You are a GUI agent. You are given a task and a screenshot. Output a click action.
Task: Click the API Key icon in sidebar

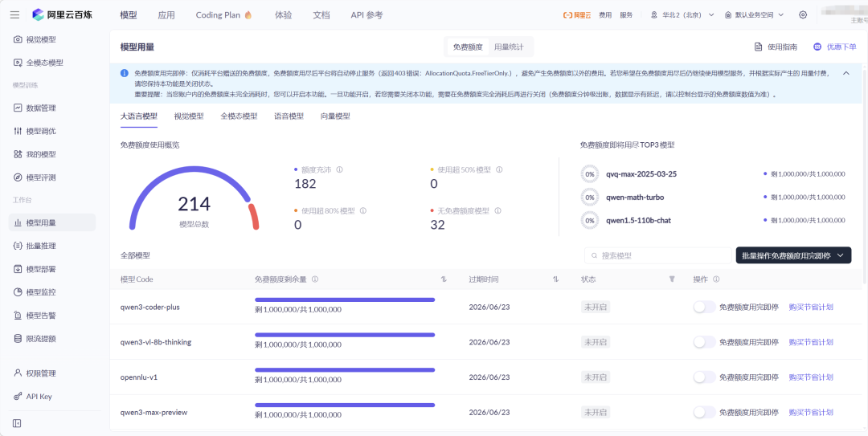[x=18, y=397]
